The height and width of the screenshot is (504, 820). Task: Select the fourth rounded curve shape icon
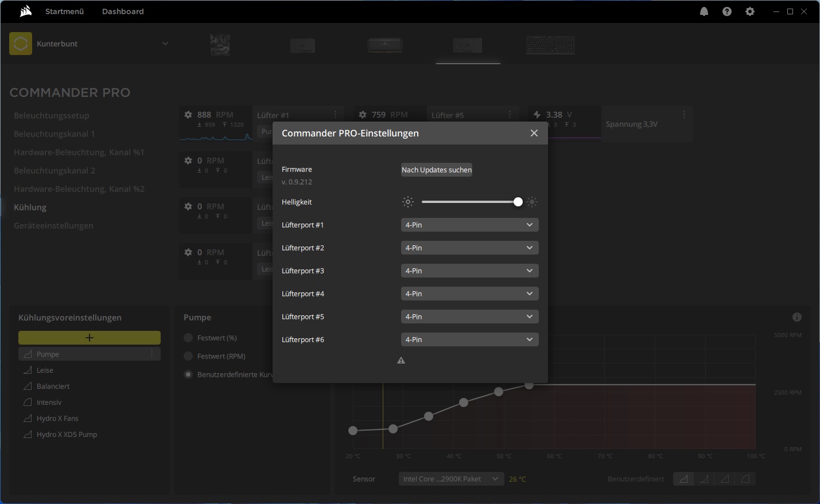coord(745,479)
